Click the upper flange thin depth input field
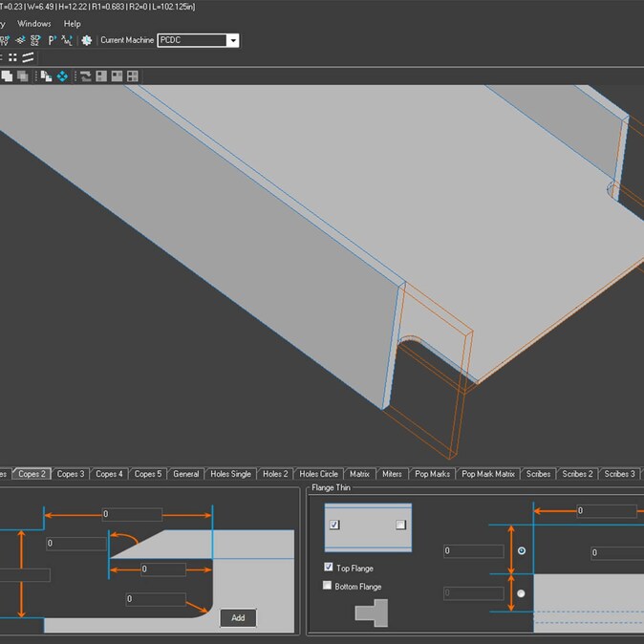The width and height of the screenshot is (644, 644). pos(474,551)
